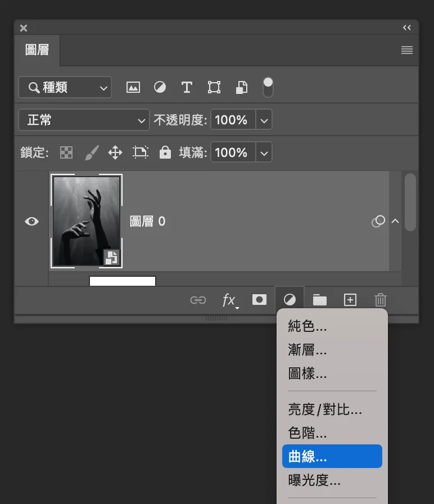Toggle lock transparent pixels checkerboard

(66, 152)
